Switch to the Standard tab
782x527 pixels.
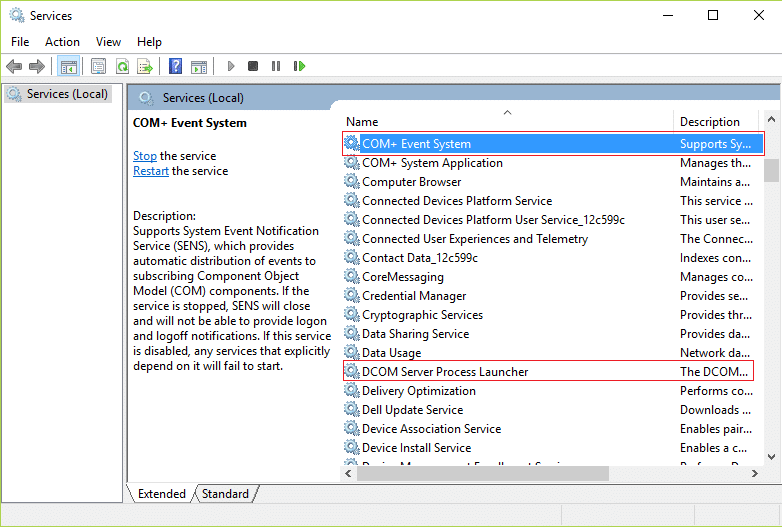point(225,494)
